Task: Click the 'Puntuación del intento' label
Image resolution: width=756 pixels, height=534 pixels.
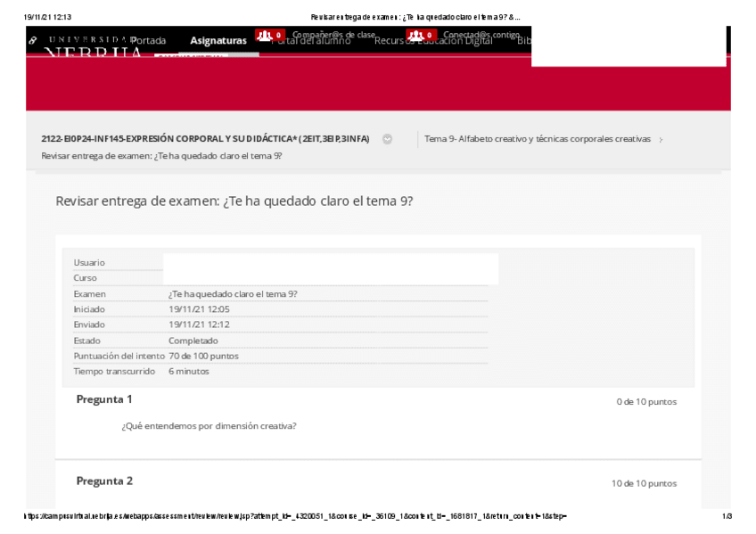Action: (x=119, y=357)
